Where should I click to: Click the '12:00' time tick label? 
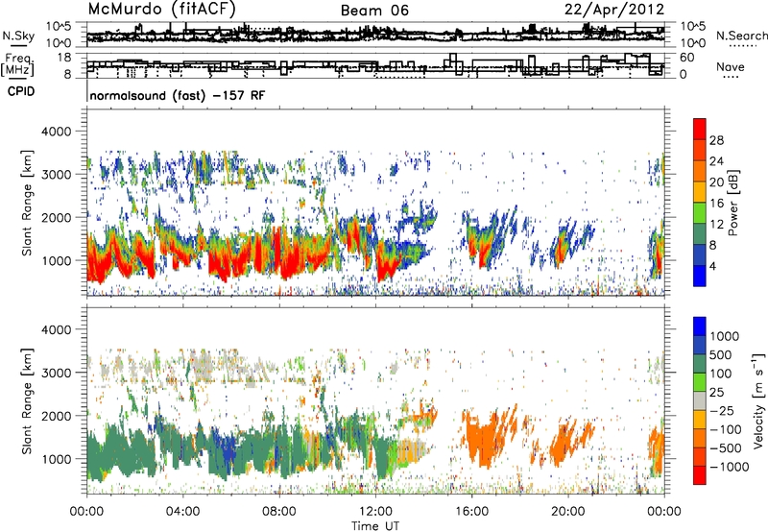pyautogui.click(x=374, y=512)
